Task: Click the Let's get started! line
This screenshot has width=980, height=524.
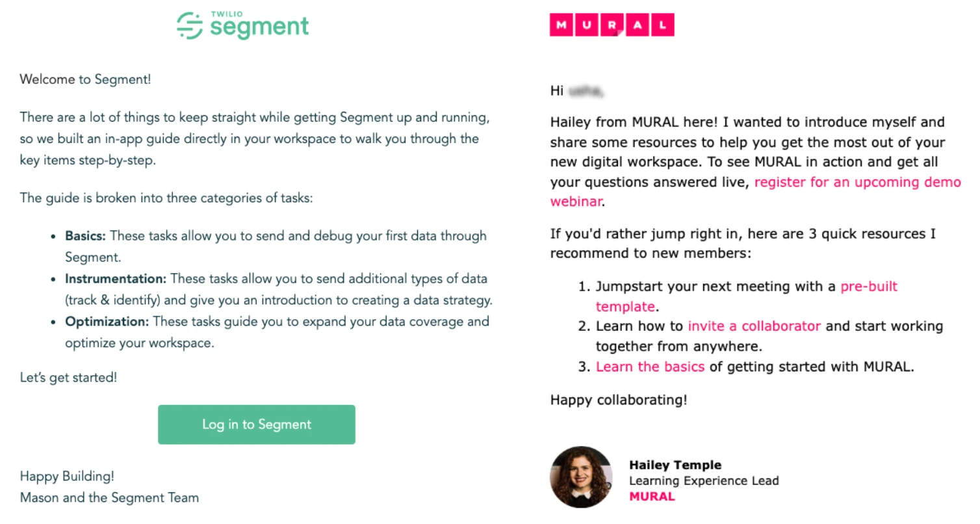Action: (68, 377)
